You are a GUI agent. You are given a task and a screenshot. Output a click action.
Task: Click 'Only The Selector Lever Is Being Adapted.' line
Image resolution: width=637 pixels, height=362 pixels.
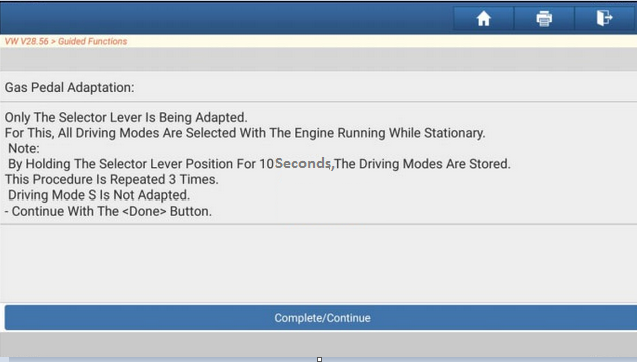126,117
